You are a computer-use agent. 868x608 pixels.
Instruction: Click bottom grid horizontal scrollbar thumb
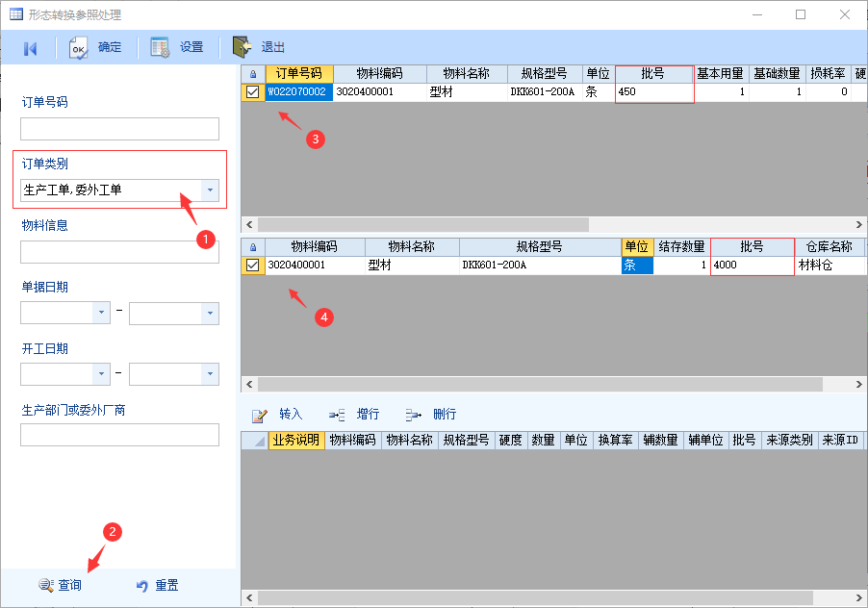(x=535, y=598)
